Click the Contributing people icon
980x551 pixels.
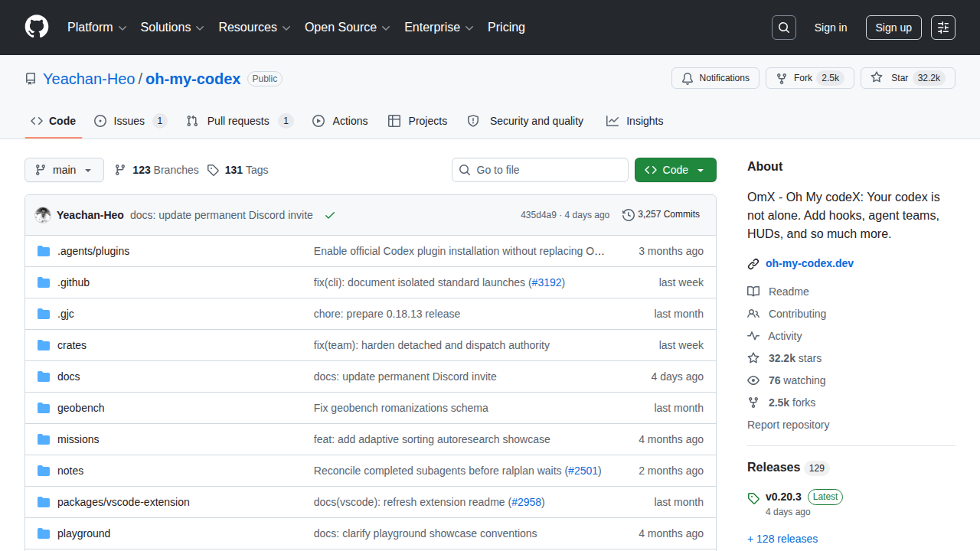[x=753, y=314]
